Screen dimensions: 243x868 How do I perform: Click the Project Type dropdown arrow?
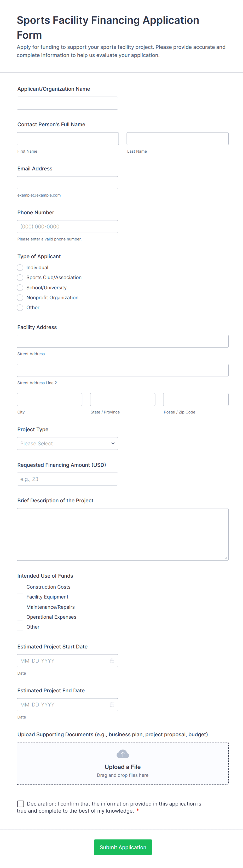click(113, 444)
